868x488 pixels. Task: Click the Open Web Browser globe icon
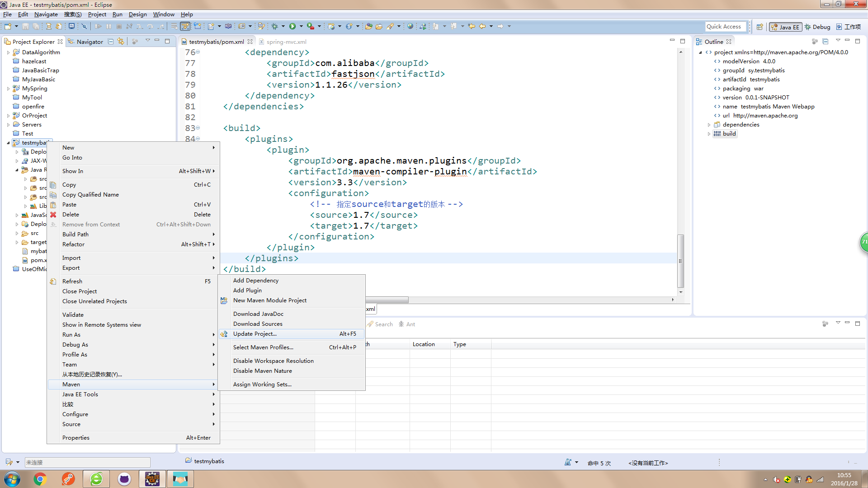pyautogui.click(x=410, y=26)
